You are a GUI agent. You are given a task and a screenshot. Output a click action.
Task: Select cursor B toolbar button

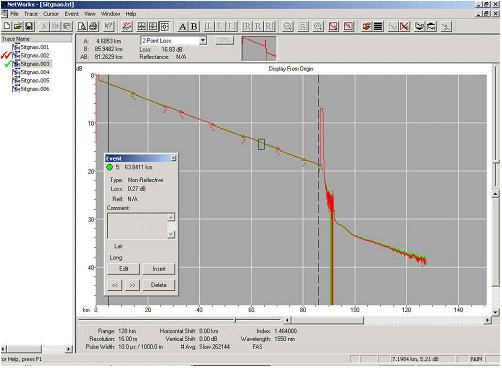click(x=194, y=26)
